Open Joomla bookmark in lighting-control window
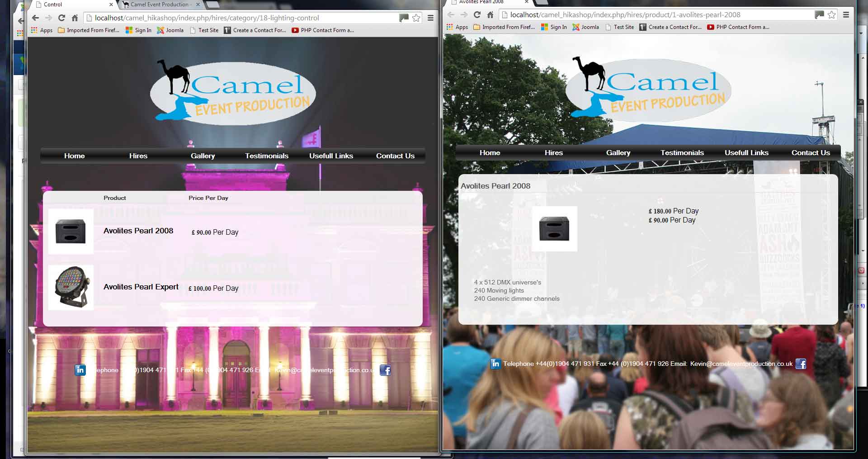 [x=170, y=30]
